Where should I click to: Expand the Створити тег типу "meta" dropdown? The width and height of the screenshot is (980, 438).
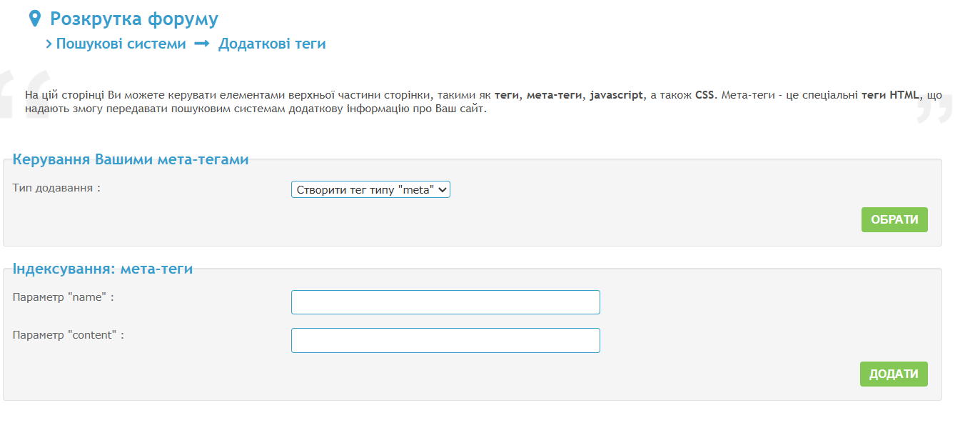(370, 189)
